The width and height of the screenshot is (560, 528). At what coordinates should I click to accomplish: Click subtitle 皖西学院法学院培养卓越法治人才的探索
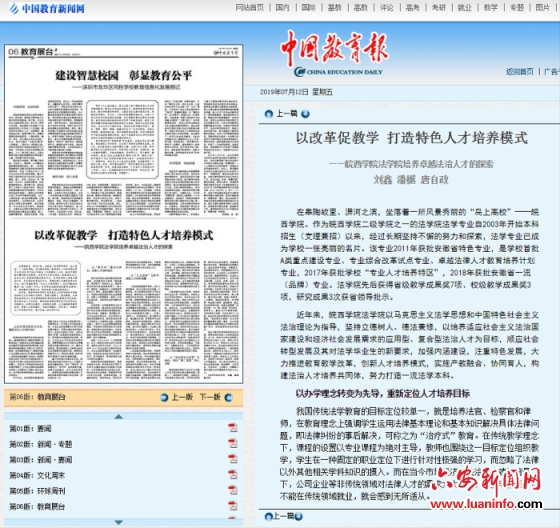coord(411,164)
